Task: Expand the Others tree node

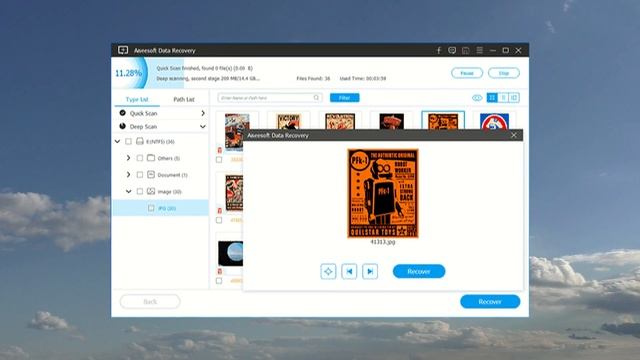Action: coord(129,158)
